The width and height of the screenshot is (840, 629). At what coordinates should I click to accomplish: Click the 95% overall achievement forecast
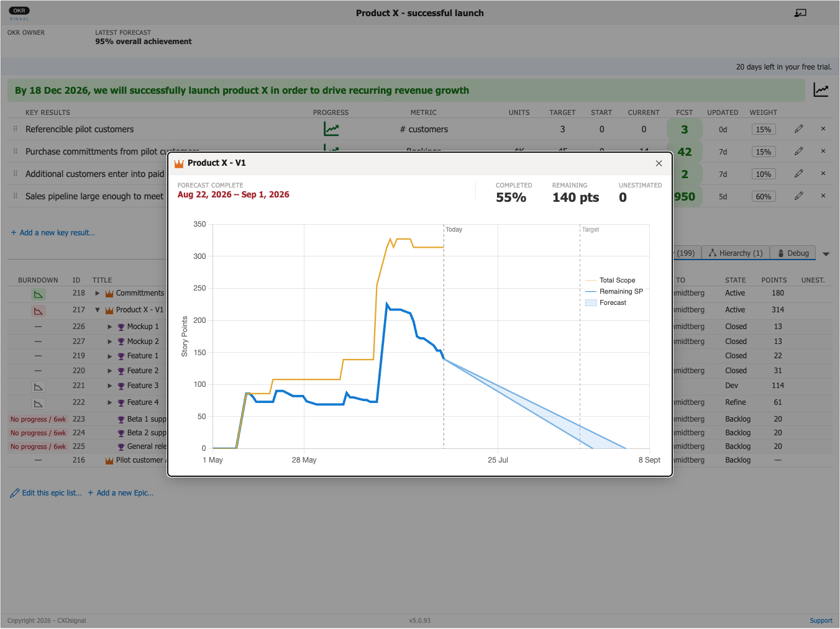pos(144,42)
